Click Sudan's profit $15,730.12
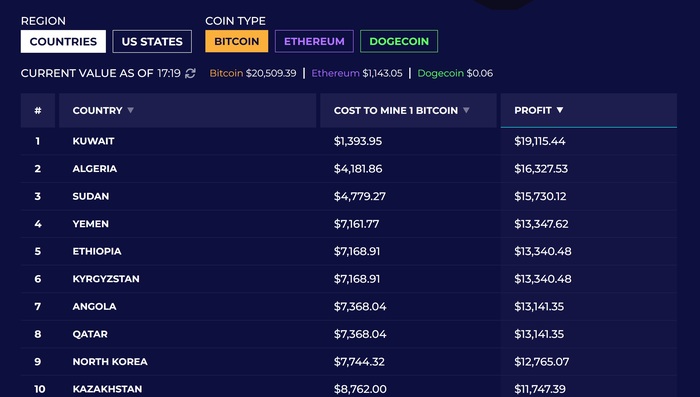The width and height of the screenshot is (700, 397). (540, 196)
